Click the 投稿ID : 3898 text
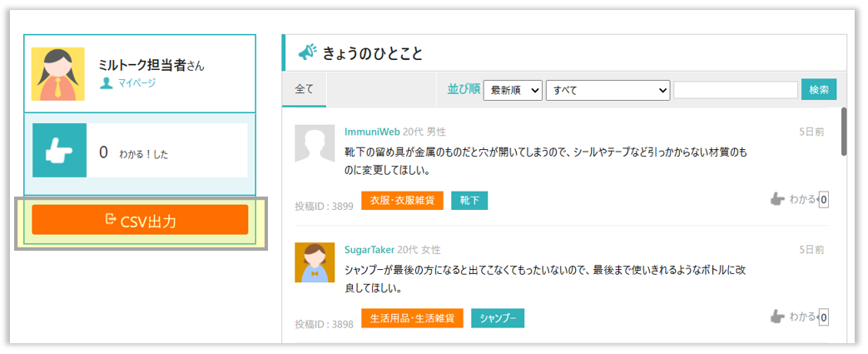 pos(324,324)
